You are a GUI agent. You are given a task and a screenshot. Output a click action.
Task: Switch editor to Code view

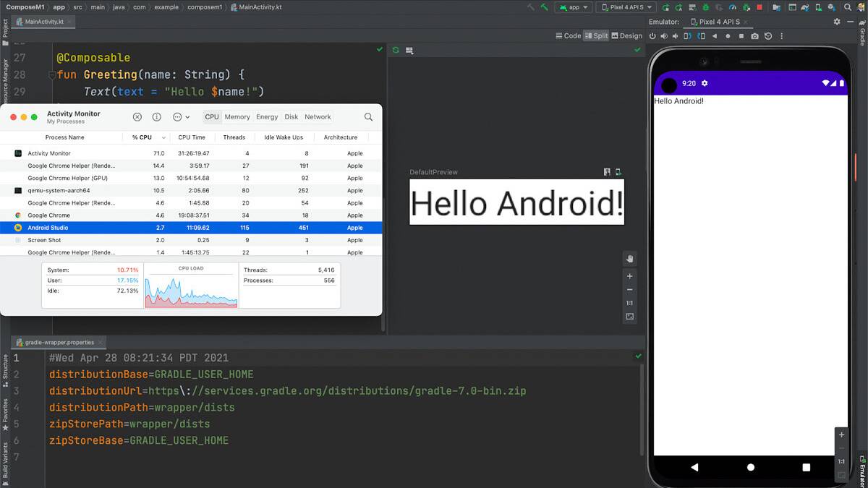568,35
